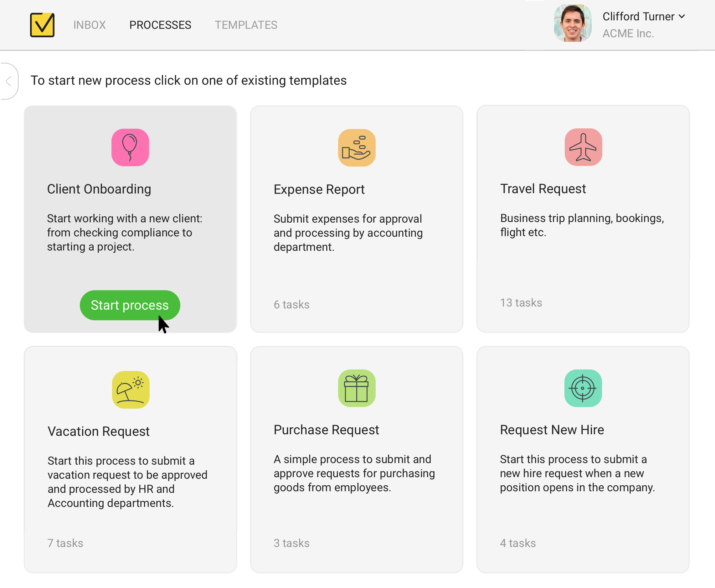The image size is (715, 588).
Task: Click ACME Inc. company name
Action: tap(628, 34)
